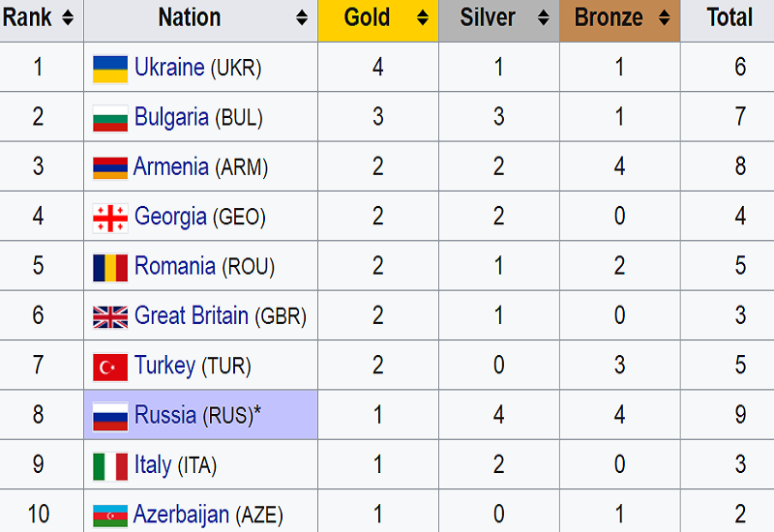774x532 pixels.
Task: Sort by Bronze medal count arrows
Action: tap(664, 18)
